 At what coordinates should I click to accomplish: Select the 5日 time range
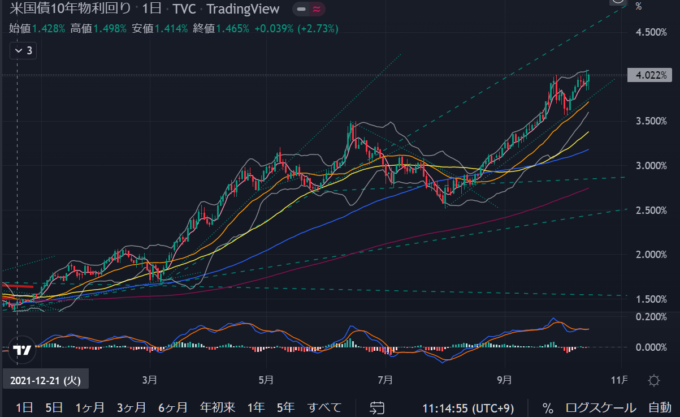[55, 408]
